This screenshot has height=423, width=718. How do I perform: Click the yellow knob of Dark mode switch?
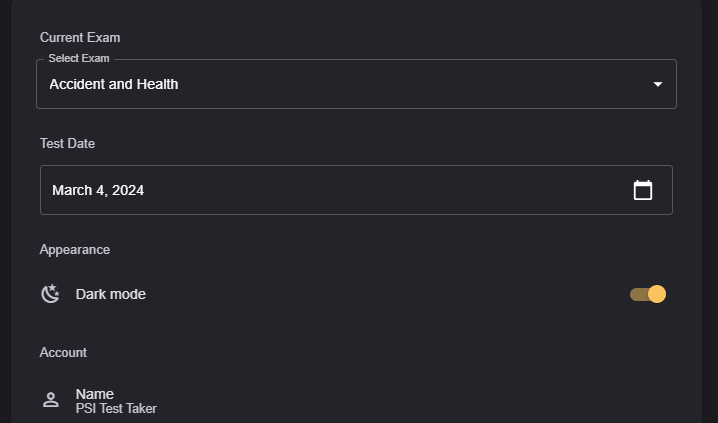pos(657,294)
